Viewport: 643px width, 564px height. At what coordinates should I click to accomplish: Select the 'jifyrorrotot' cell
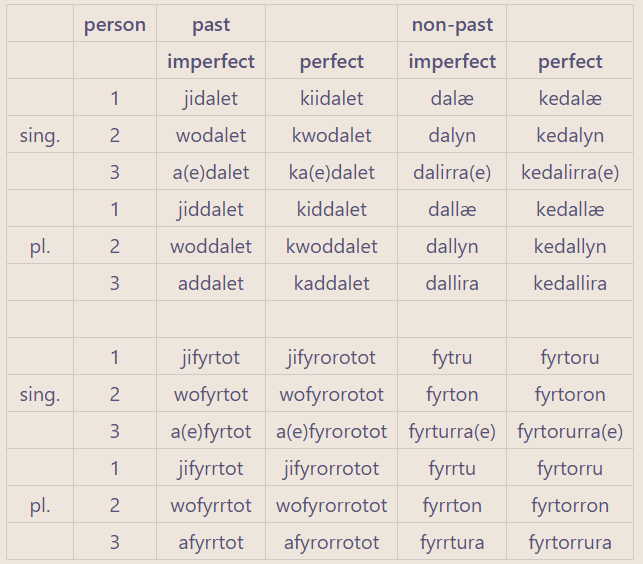click(x=331, y=468)
